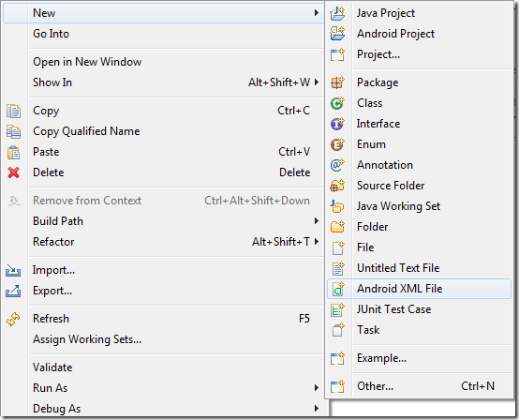The image size is (519, 420).
Task: Click the Java Working Set icon
Action: pos(337,206)
